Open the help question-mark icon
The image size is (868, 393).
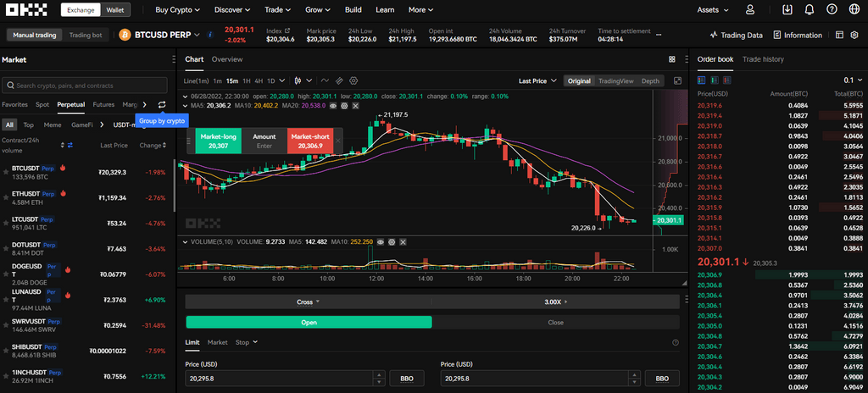(x=832, y=9)
